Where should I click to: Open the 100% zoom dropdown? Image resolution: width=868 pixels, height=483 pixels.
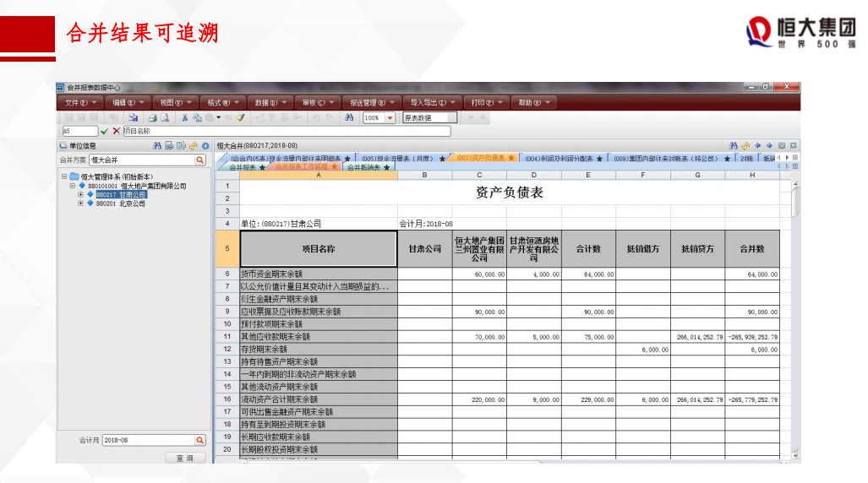point(390,118)
